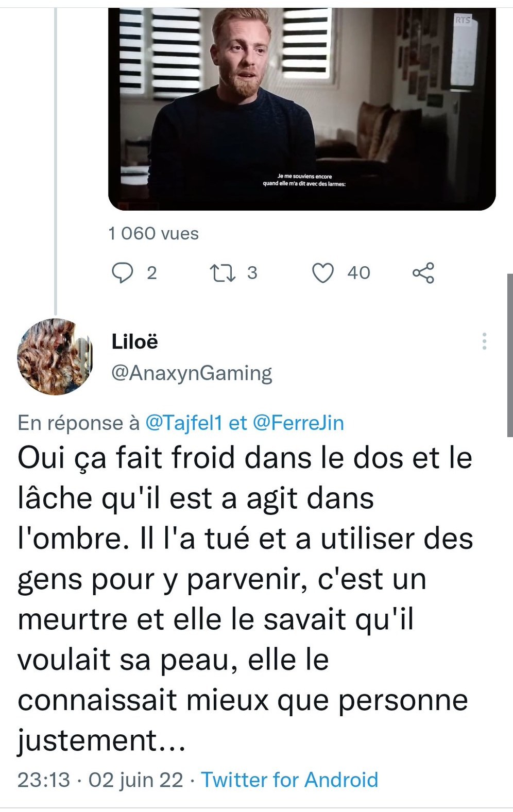
Task: Click the "Twitter for Android" source link
Action: [289, 780]
